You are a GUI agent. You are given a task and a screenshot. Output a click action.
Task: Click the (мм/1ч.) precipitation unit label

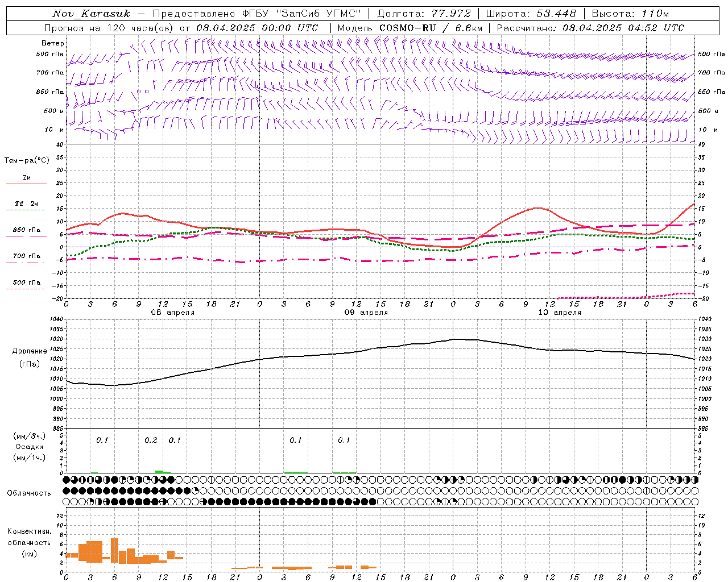point(30,458)
